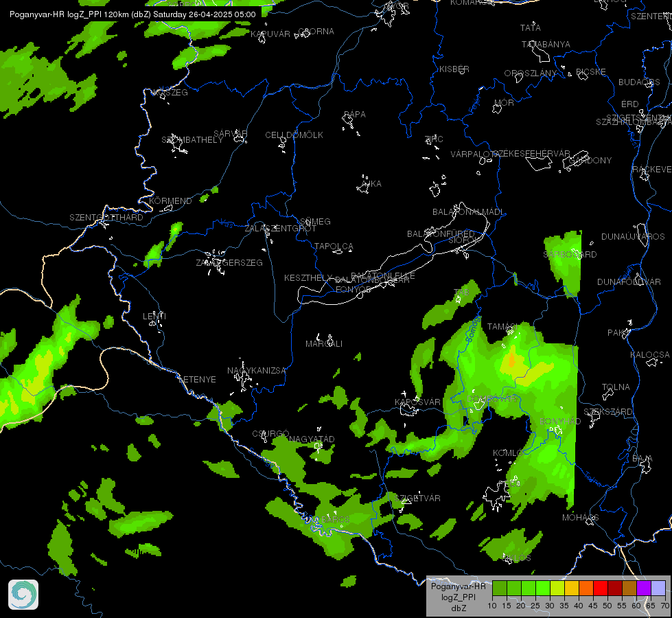Click the 'Poganyvar-HR' legend label
Image resolution: width=672 pixels, height=618 pixels.
(458, 586)
